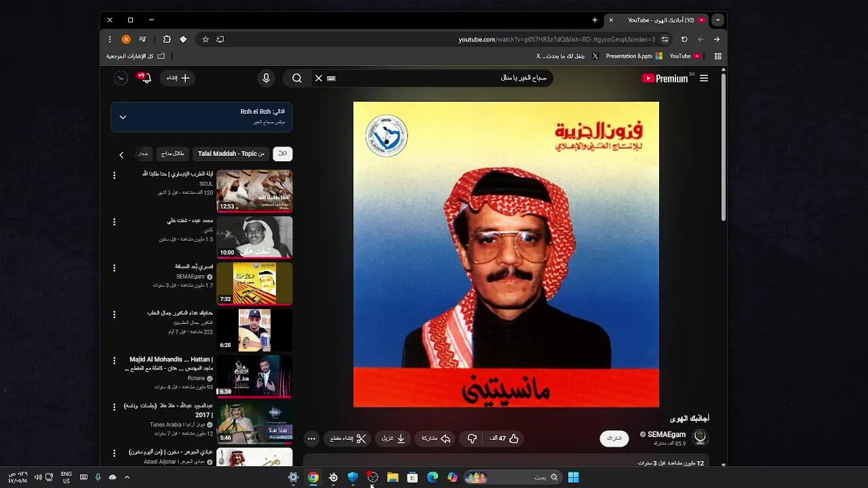Show hidden system tray icons
Image resolution: width=868 pixels, height=488 pixels.
[127, 477]
